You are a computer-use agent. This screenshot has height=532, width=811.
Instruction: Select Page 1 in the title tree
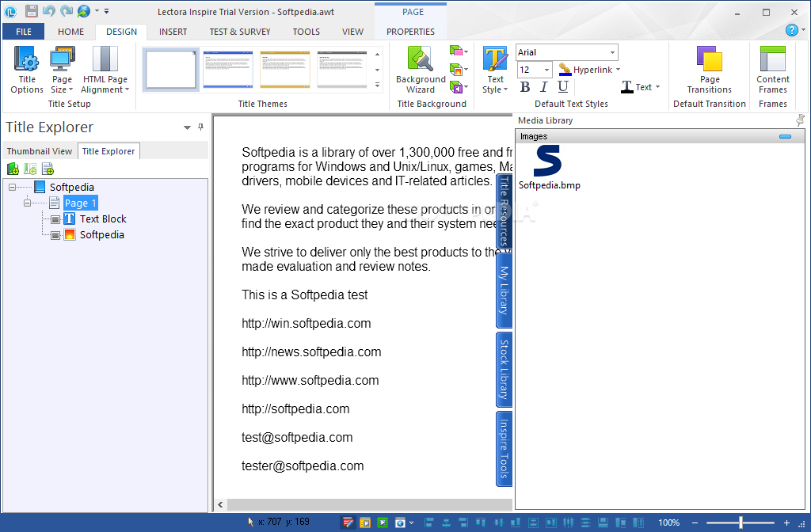click(80, 203)
